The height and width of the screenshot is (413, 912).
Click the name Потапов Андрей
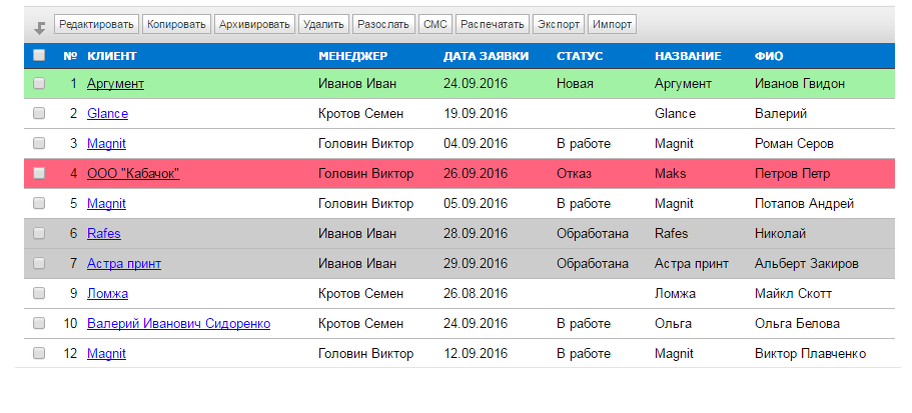point(804,204)
